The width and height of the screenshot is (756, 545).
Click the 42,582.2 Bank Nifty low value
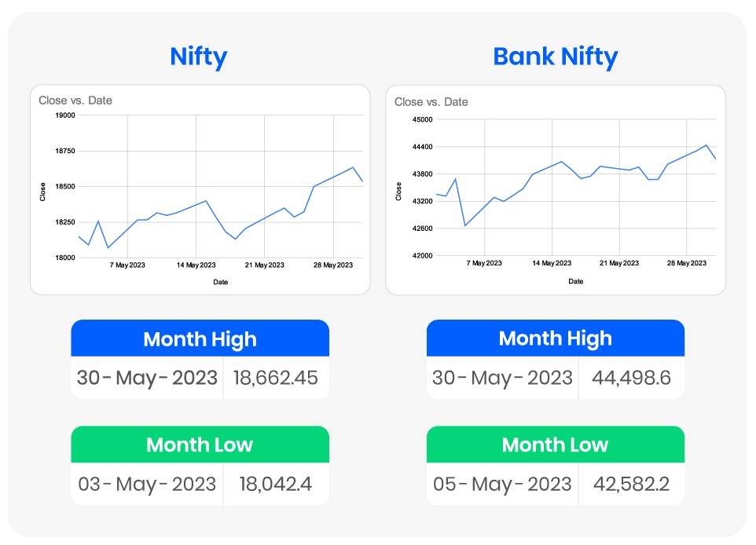click(631, 484)
